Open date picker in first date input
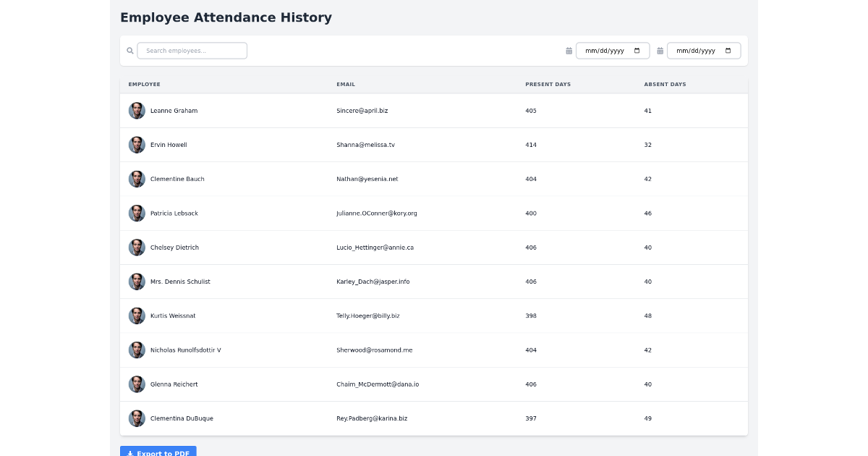 (637, 51)
